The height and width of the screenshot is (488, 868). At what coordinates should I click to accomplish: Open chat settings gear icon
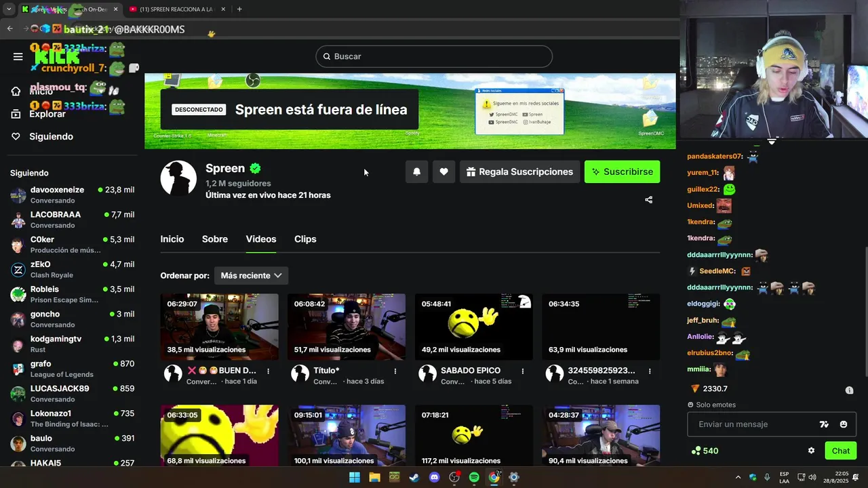(x=811, y=451)
